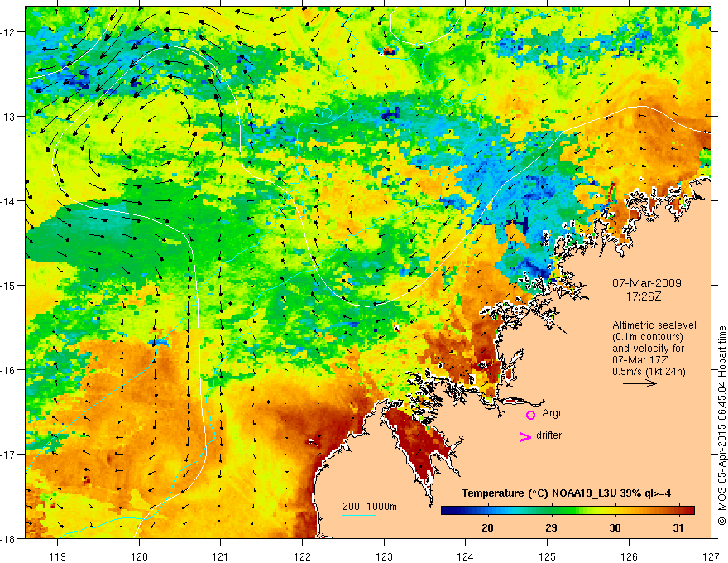The image size is (728, 563).
Task: Click the cyan 200 1000m bathymetry line sample
Action: click(x=359, y=516)
